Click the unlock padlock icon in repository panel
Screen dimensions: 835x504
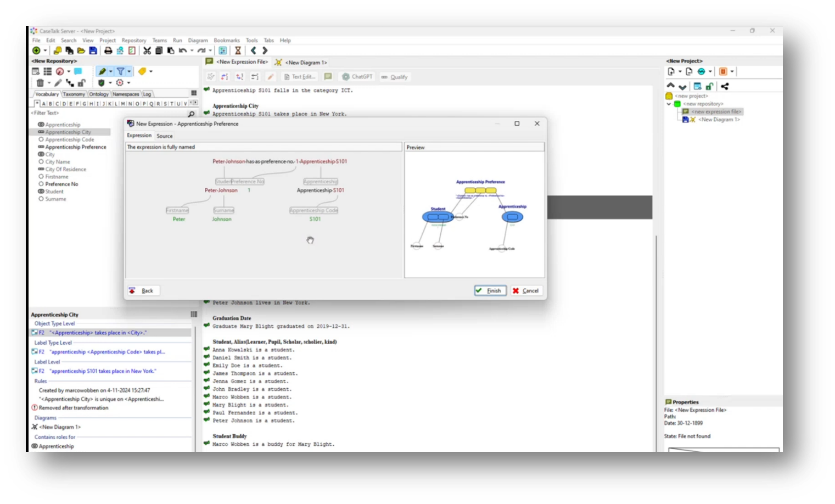(81, 83)
